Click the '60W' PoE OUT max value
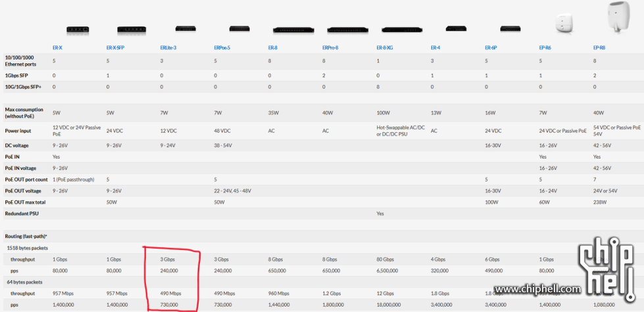Screen dimensions: 644x312 (544, 202)
